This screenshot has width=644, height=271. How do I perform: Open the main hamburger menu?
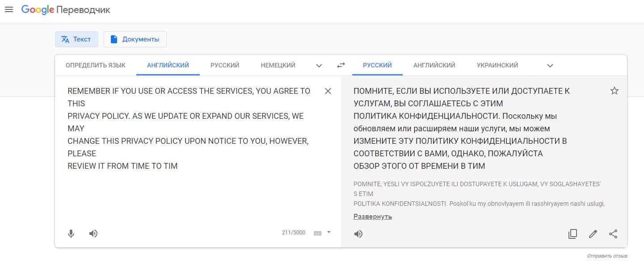click(9, 9)
